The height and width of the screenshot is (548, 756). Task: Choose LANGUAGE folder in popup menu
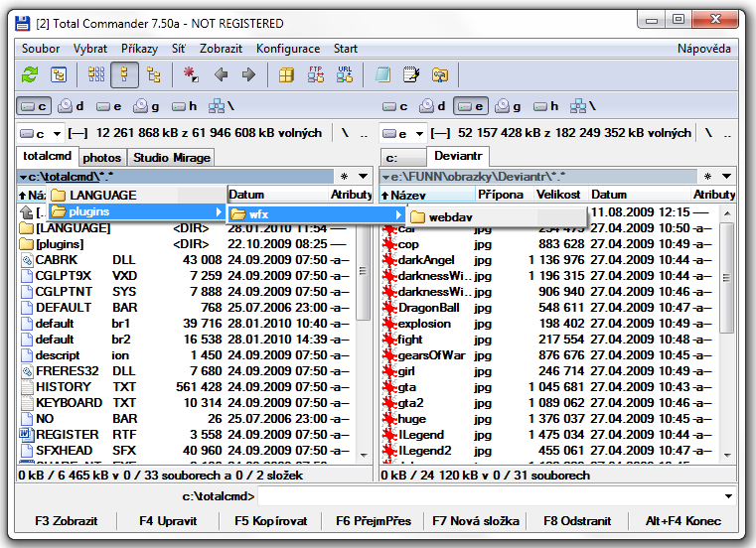click(136, 196)
